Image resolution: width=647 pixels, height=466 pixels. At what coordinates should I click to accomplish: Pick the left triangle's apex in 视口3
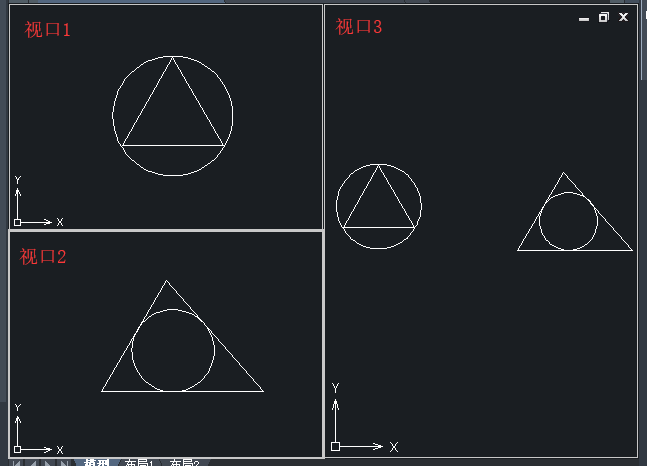pyautogui.click(x=379, y=166)
